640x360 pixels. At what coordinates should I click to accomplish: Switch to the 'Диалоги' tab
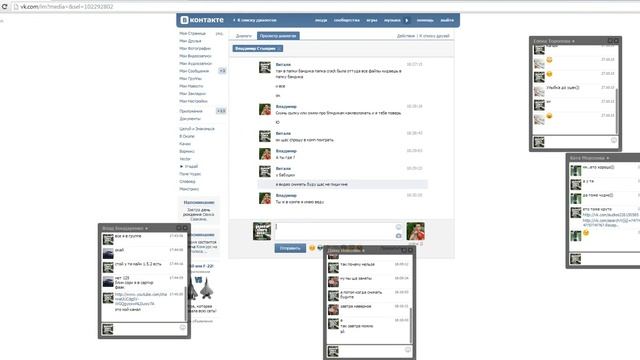point(244,36)
